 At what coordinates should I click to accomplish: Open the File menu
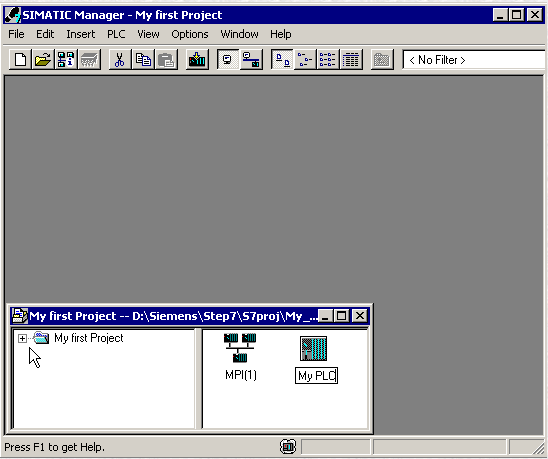pos(16,34)
